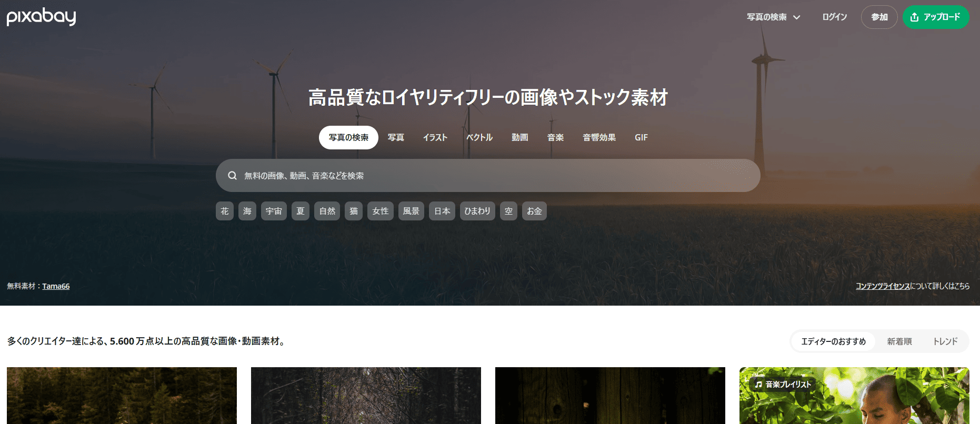Image resolution: width=980 pixels, height=424 pixels.
Task: Click the 女性 tag
Action: [381, 211]
